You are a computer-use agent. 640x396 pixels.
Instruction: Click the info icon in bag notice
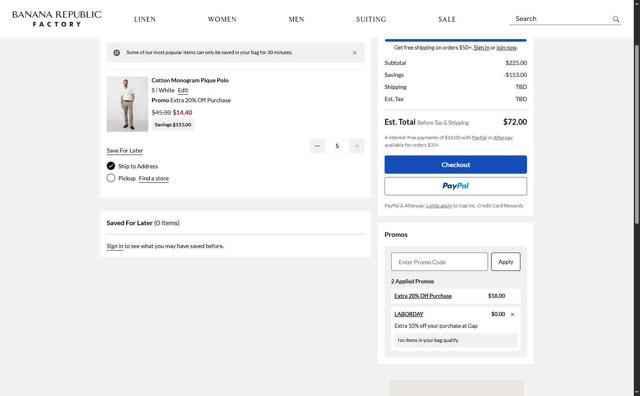click(x=117, y=53)
